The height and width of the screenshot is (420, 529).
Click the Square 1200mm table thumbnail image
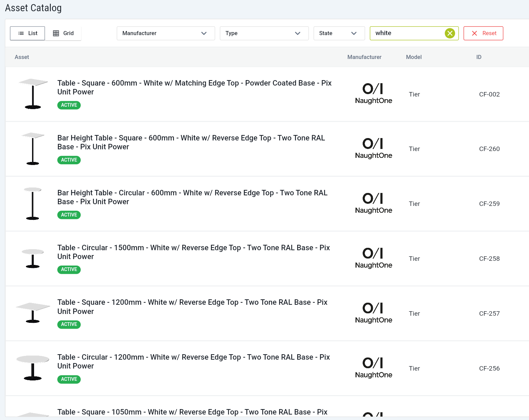tap(33, 313)
